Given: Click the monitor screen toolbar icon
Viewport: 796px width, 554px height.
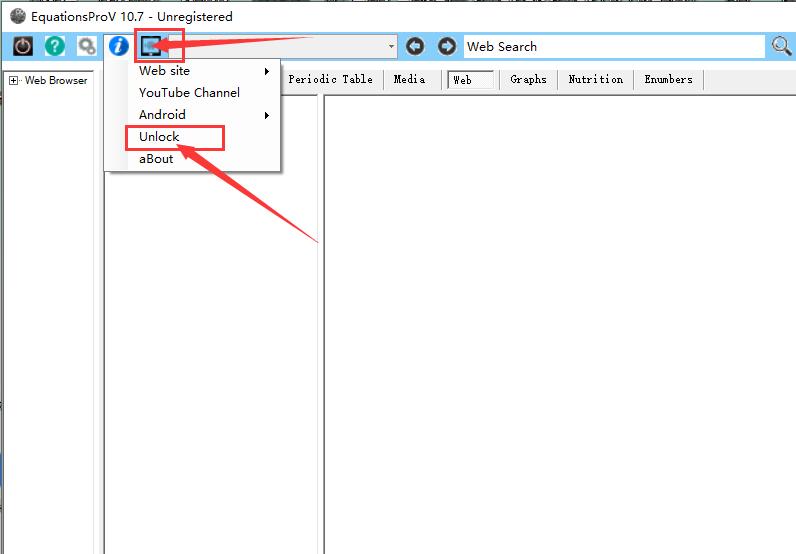Looking at the screenshot, I should [x=151, y=46].
